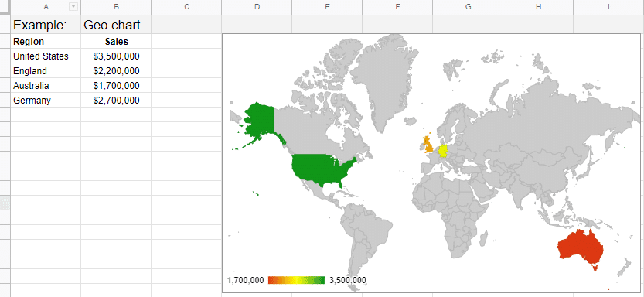
Task: Select column I header
Action: [x=608, y=6]
